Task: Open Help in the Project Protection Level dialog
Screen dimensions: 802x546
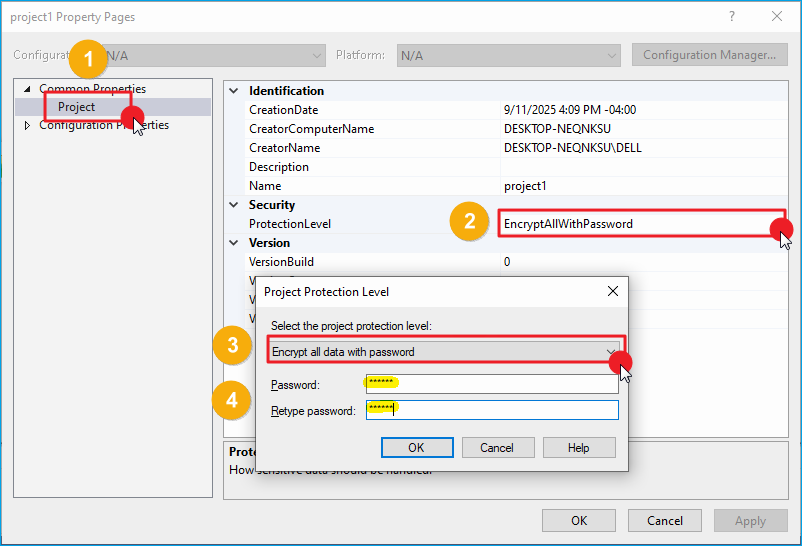Action: [x=579, y=448]
